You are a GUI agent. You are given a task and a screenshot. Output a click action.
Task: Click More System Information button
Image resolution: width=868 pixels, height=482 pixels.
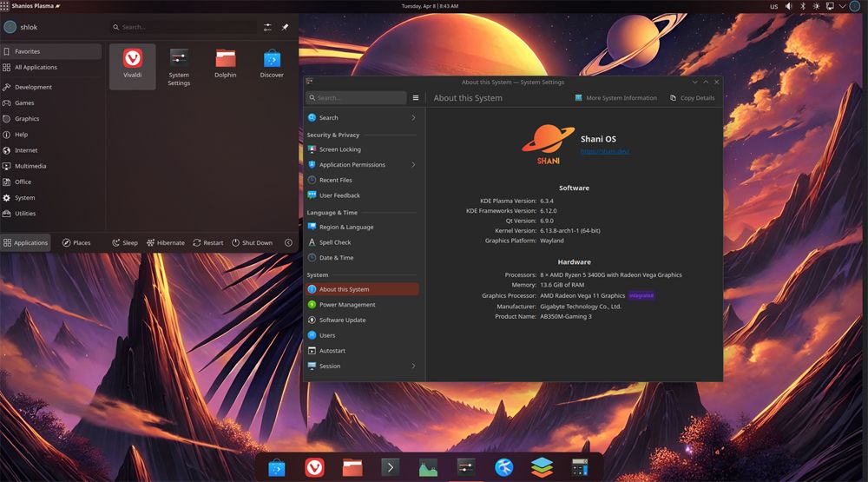[615, 98]
